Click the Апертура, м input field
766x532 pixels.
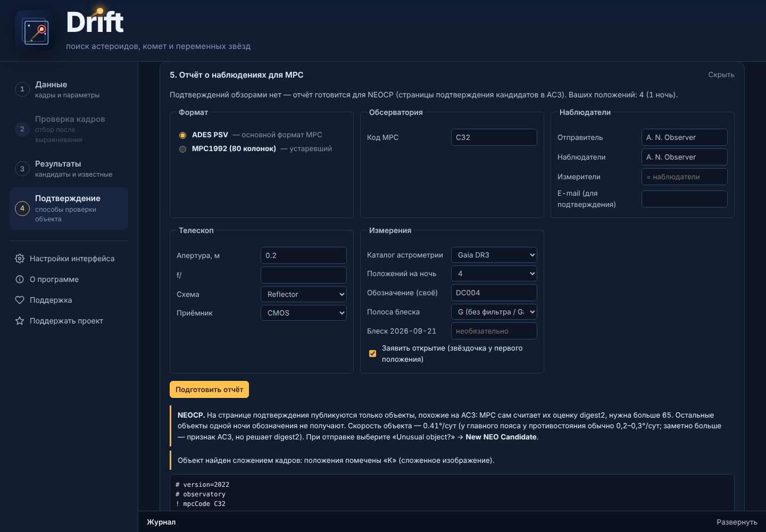click(x=304, y=255)
